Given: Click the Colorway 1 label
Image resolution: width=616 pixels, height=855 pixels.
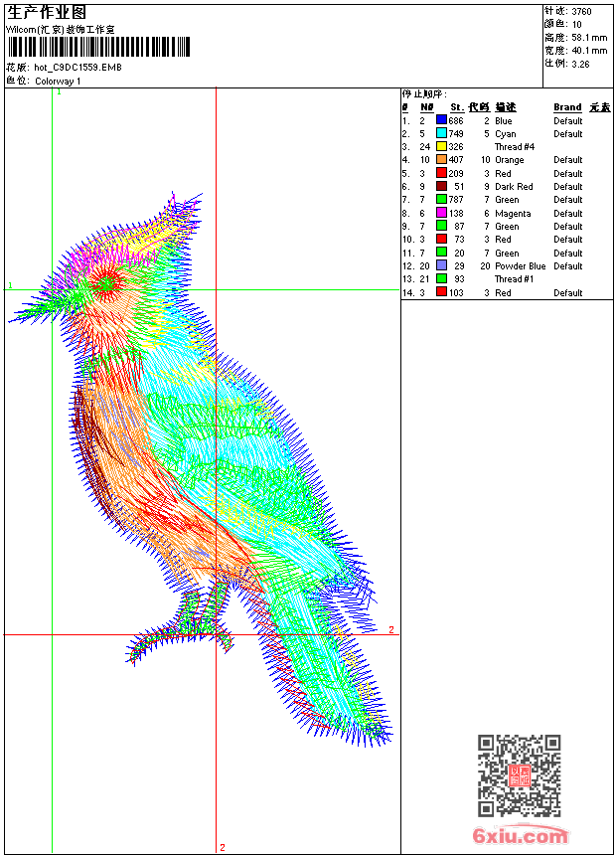Looking at the screenshot, I should coord(58,82).
